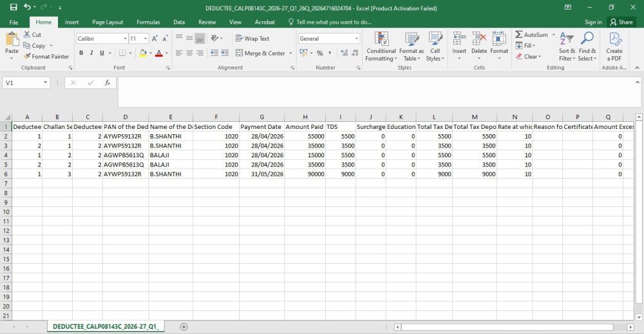
Task: Click the Format Painter brush
Action: click(x=27, y=56)
